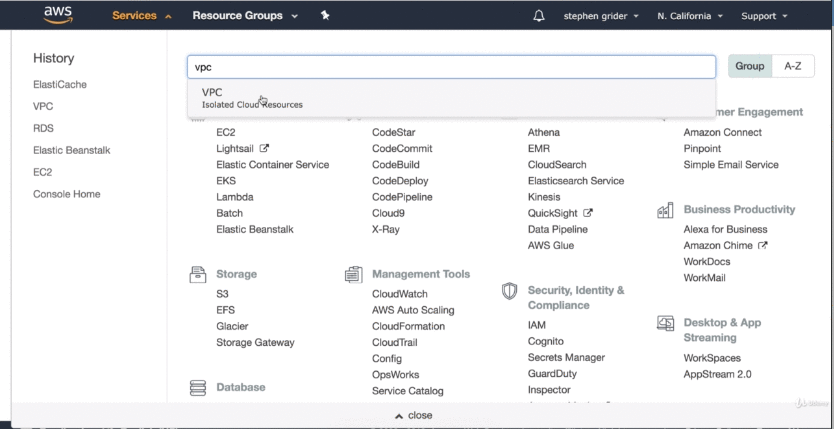Open Elastic Container Service
This screenshot has width=834, height=429.
(x=272, y=165)
